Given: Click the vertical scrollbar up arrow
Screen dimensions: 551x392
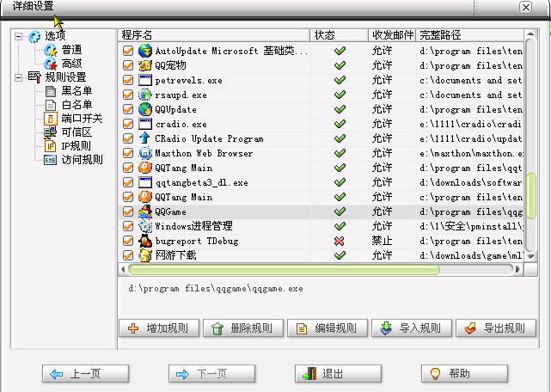Looking at the screenshot, I should (x=530, y=34).
